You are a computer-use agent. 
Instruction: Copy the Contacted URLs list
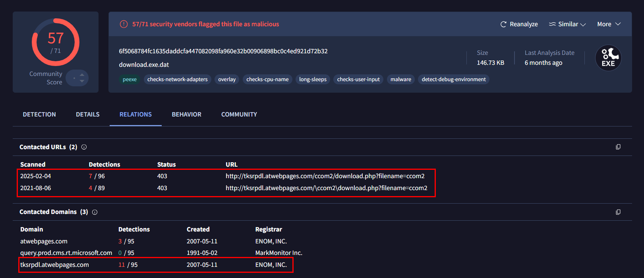(x=618, y=147)
